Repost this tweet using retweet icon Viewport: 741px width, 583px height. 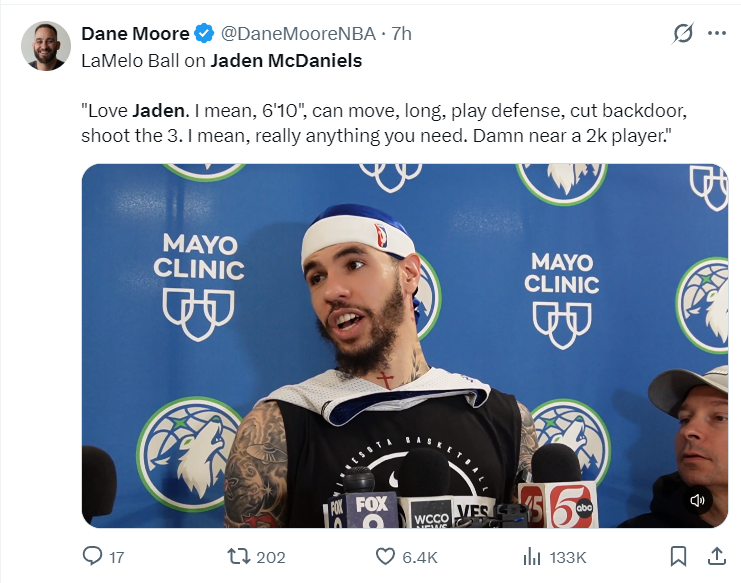(239, 557)
